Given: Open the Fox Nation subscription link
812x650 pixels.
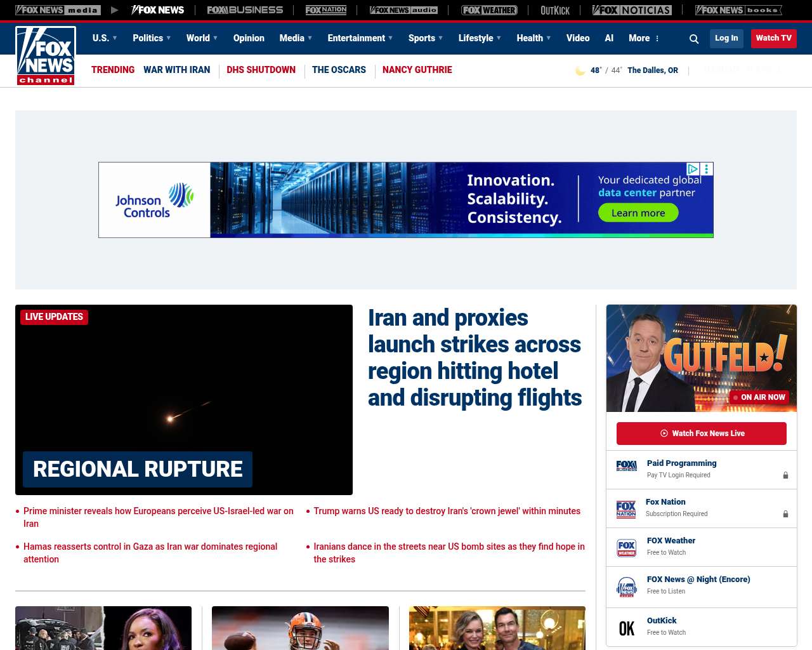Looking at the screenshot, I should coord(665,502).
